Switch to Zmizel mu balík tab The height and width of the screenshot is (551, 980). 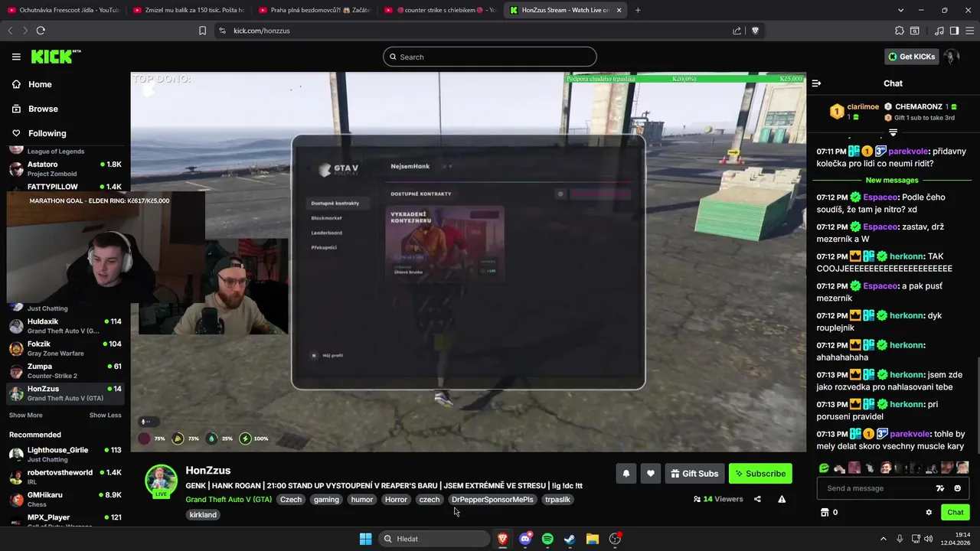188,10
